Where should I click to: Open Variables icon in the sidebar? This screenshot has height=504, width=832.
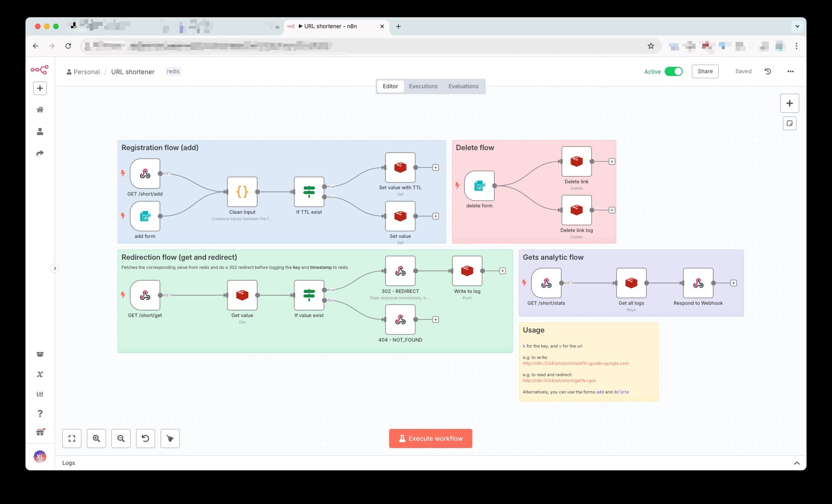tap(40, 374)
